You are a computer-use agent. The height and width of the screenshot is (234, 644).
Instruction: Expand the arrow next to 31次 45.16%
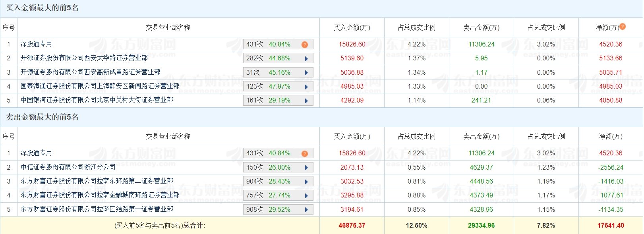coord(306,73)
